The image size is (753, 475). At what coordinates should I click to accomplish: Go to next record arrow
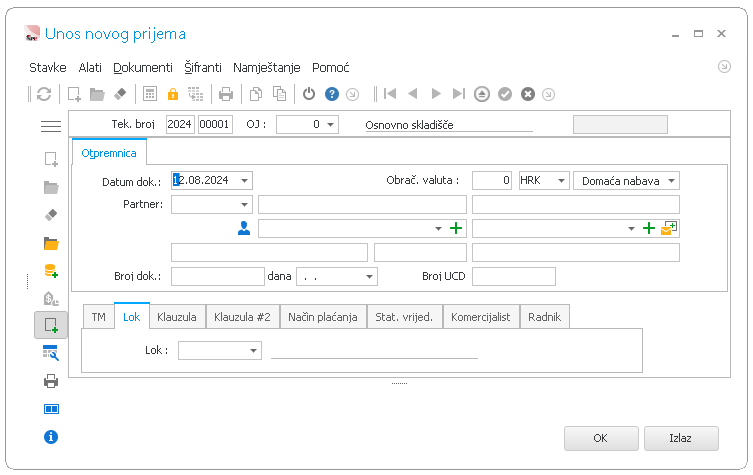click(436, 94)
